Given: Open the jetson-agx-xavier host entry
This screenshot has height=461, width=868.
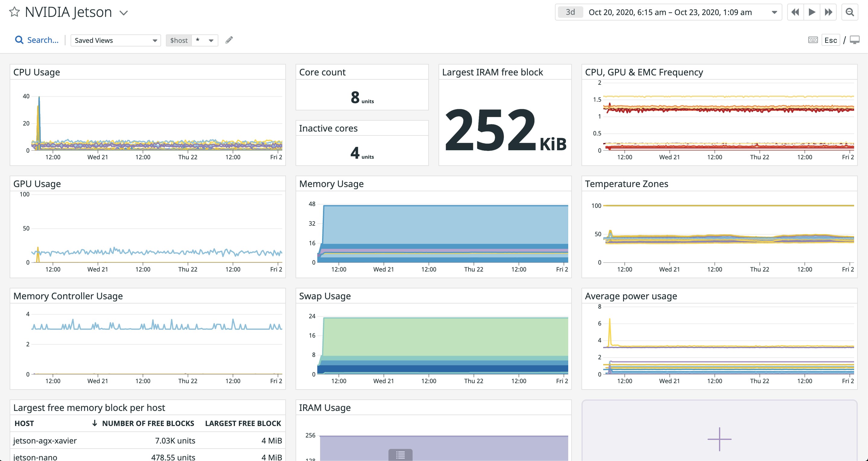Looking at the screenshot, I should pyautogui.click(x=45, y=440).
